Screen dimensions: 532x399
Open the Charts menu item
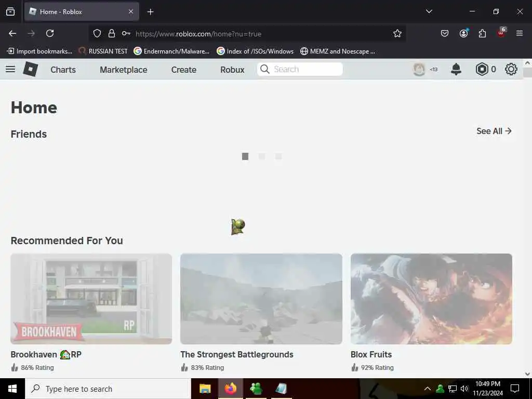tap(63, 70)
